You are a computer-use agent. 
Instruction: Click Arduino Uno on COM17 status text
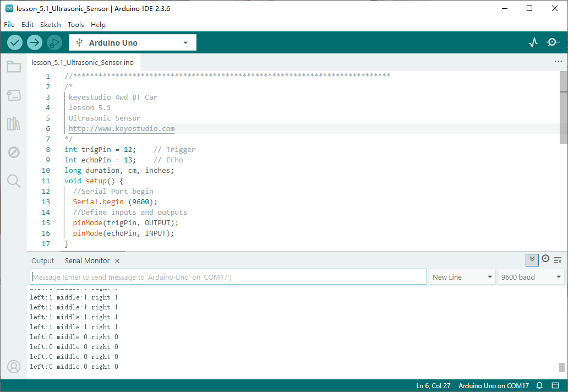click(x=494, y=386)
